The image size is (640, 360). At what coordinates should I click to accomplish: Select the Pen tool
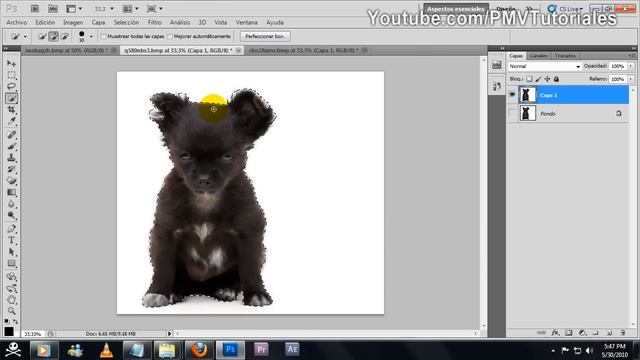click(x=11, y=229)
